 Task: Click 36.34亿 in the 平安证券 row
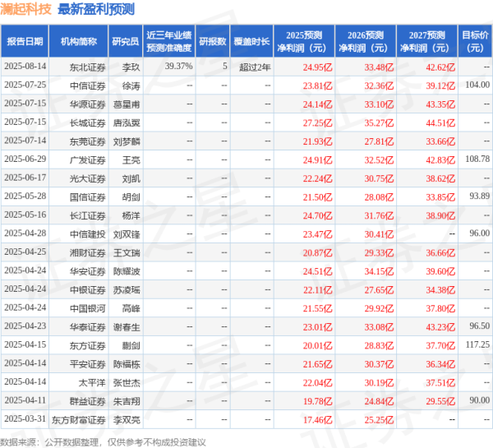[440, 364]
